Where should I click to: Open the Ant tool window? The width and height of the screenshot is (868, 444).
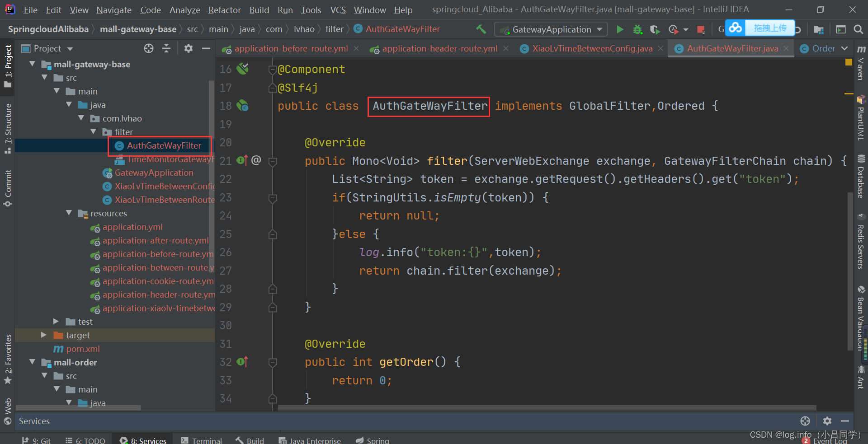[x=861, y=377]
